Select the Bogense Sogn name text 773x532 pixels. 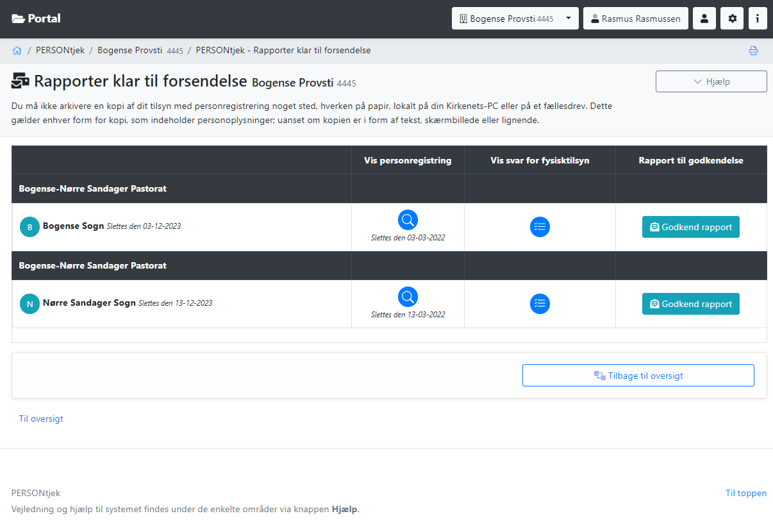pos(73,226)
